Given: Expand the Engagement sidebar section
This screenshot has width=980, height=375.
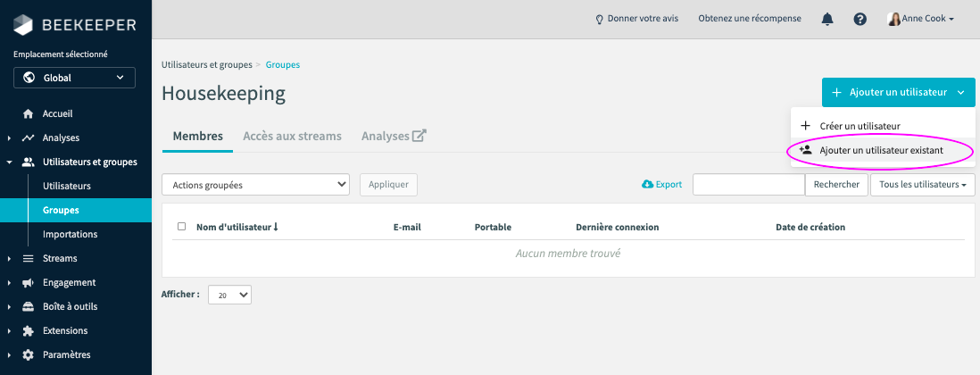Looking at the screenshot, I should pos(9,283).
